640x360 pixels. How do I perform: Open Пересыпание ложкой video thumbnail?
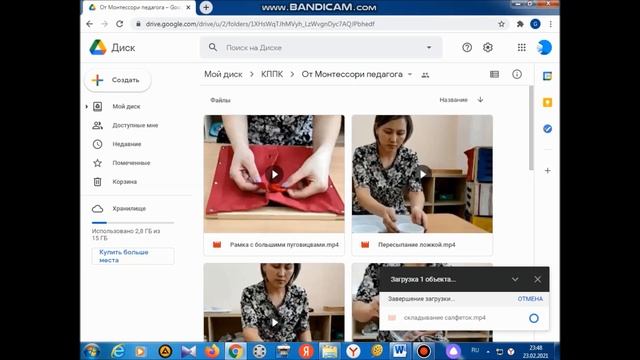coord(422,174)
